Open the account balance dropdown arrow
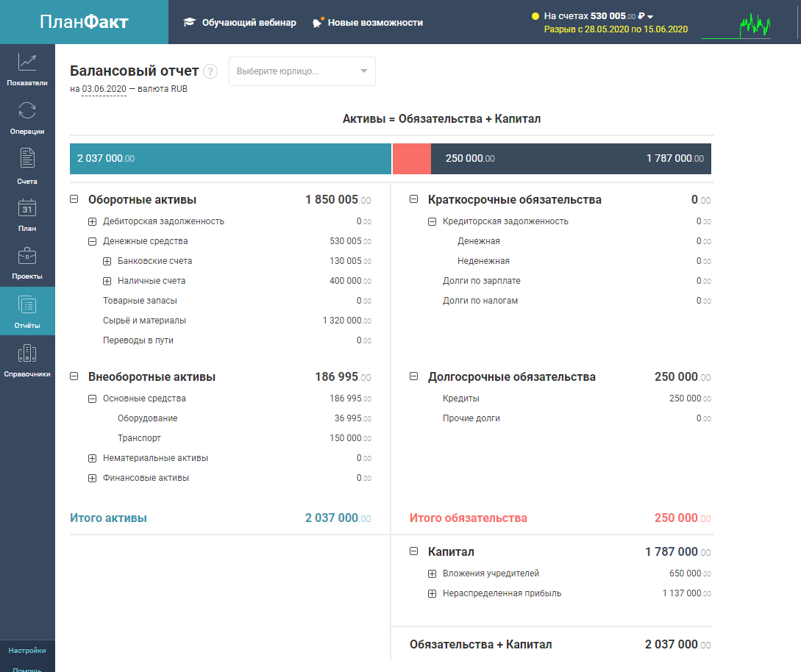Viewport: 801px width, 672px height. coord(650,17)
